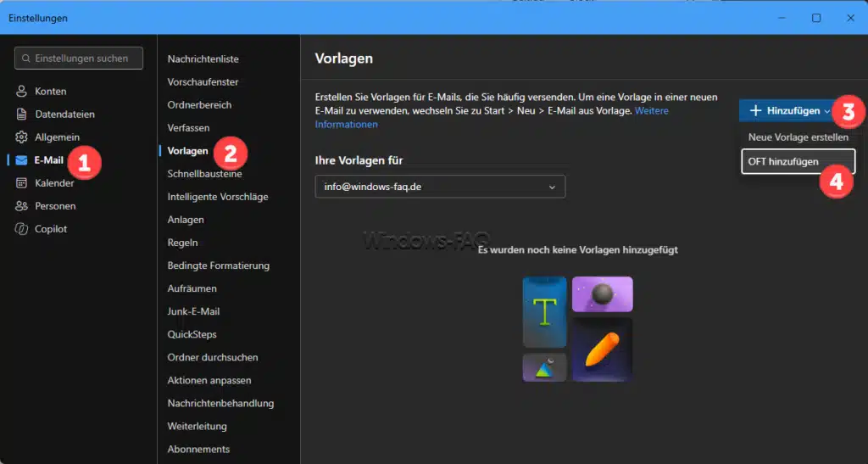Go to Vorschaufenster settings
The height and width of the screenshot is (464, 868).
(x=203, y=82)
